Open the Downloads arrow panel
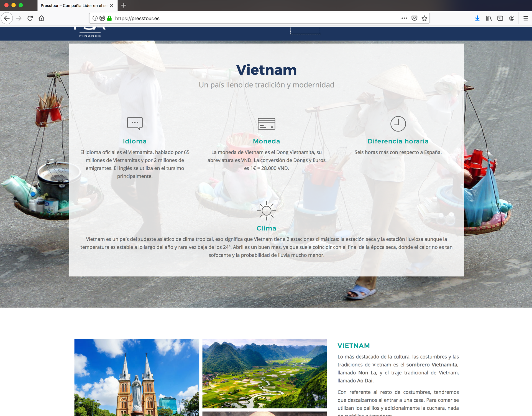 pyautogui.click(x=477, y=18)
